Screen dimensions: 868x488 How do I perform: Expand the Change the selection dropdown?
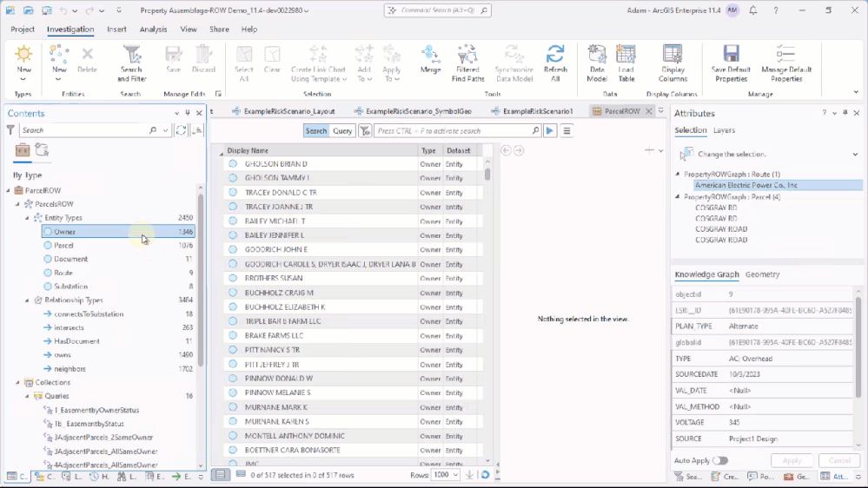[x=855, y=155]
